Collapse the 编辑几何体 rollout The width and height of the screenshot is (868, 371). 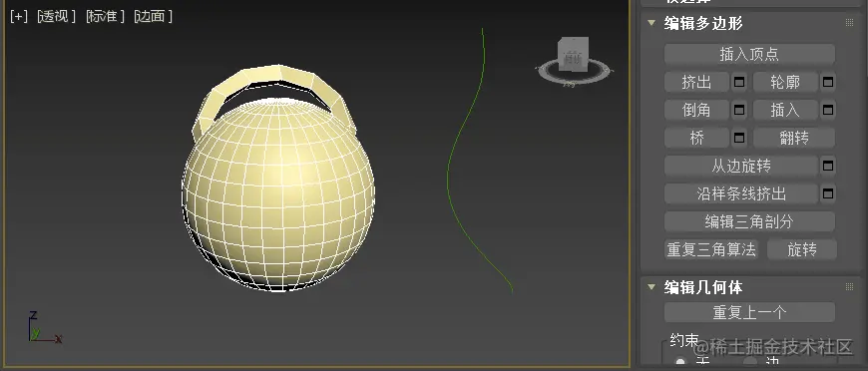(x=651, y=287)
